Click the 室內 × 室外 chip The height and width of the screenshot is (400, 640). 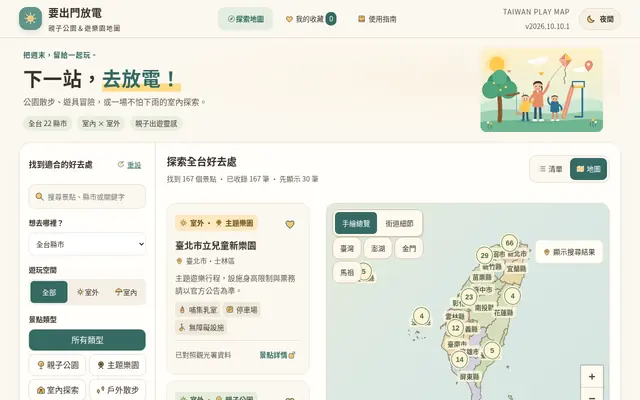(101, 123)
